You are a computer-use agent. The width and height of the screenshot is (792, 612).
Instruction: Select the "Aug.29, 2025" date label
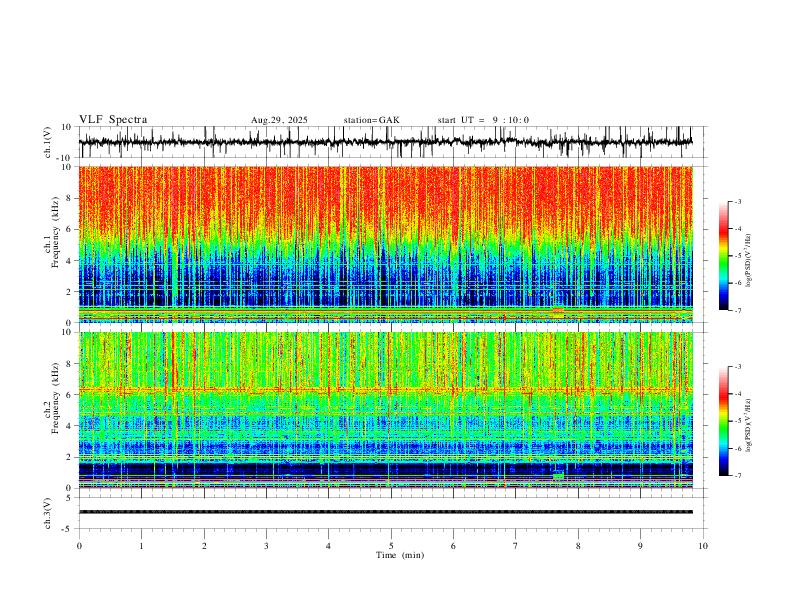[x=279, y=120]
